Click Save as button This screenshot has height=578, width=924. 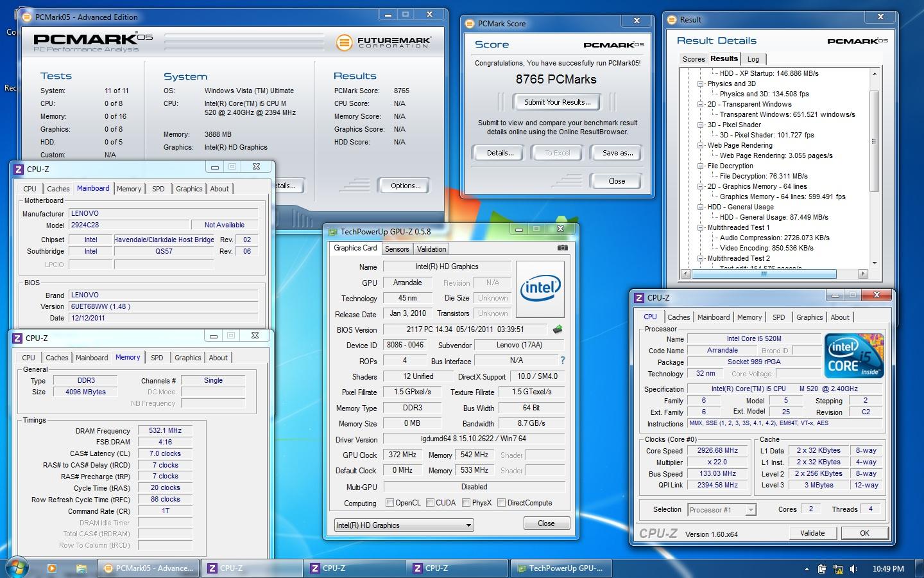pos(617,153)
